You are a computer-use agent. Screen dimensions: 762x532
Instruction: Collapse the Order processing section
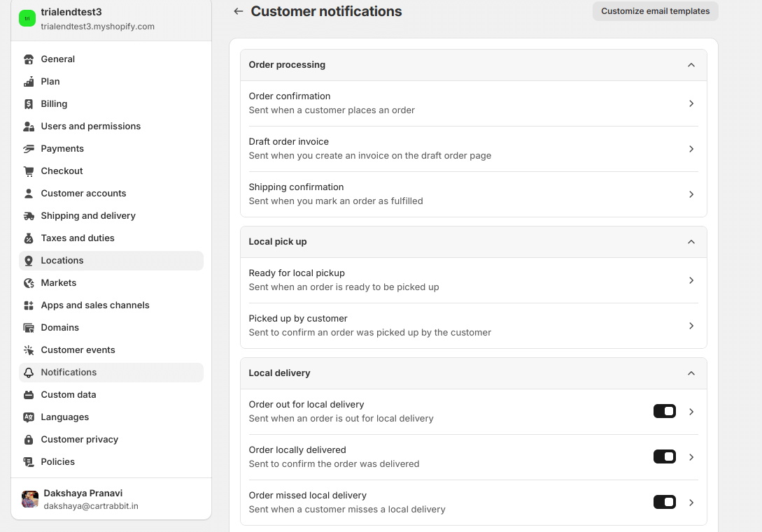(x=691, y=65)
